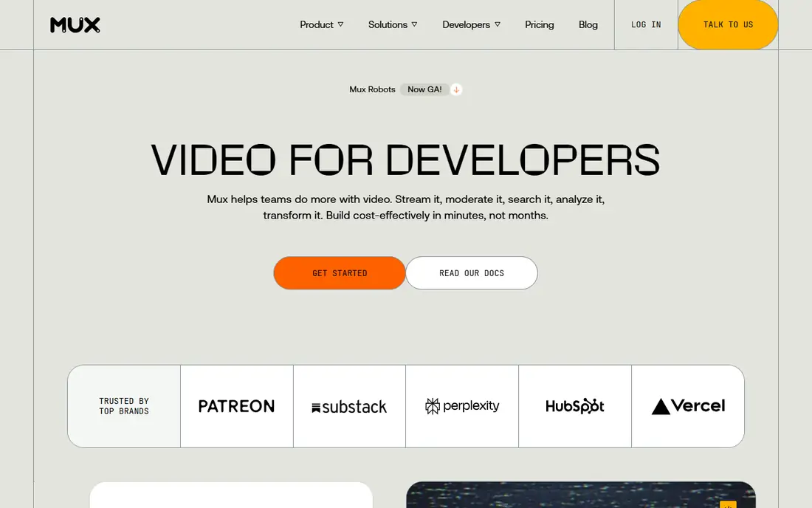Click the READ OUR DOCS button
812x508 pixels.
click(471, 273)
